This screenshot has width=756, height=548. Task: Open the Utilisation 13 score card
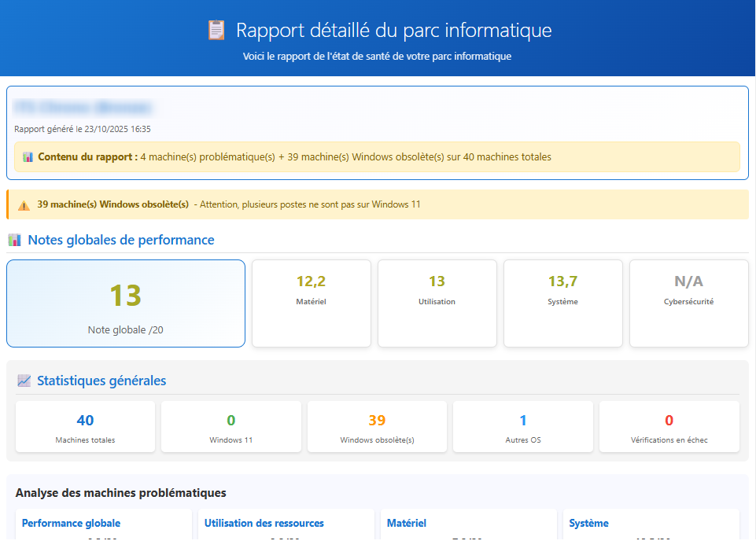(437, 303)
